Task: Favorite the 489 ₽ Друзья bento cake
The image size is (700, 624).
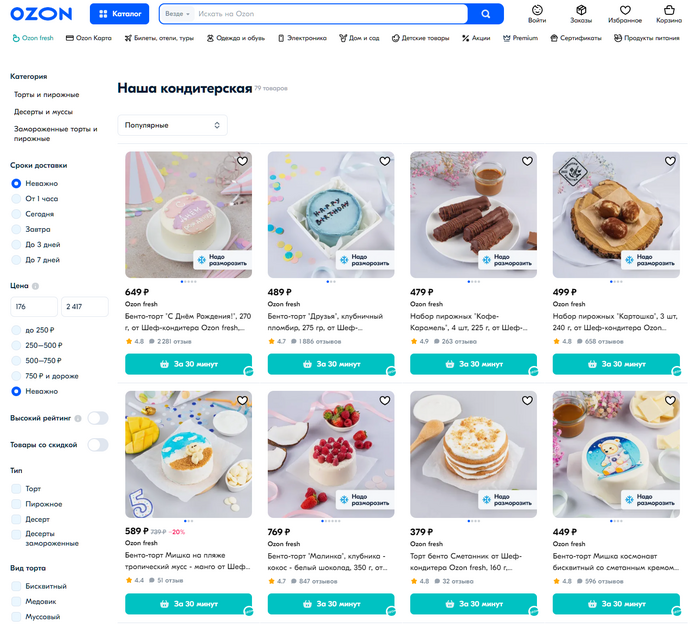Action: click(x=385, y=161)
